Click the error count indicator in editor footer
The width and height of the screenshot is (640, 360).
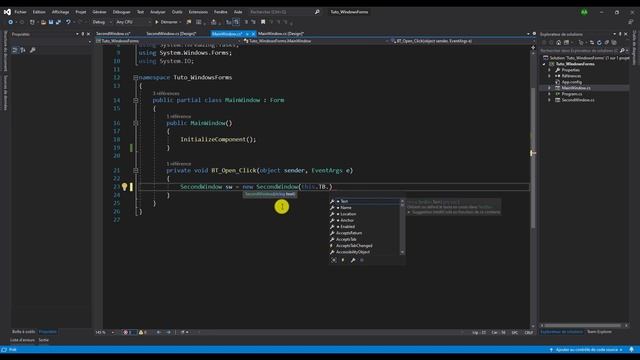click(129, 332)
